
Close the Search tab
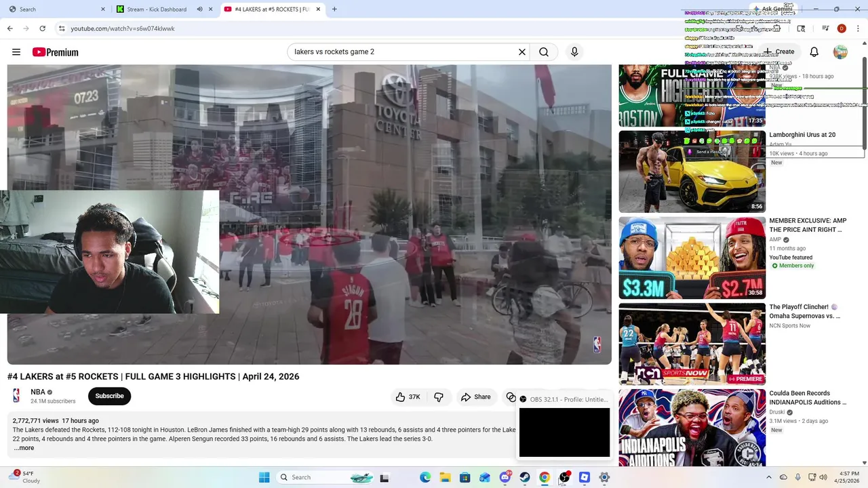pos(103,9)
